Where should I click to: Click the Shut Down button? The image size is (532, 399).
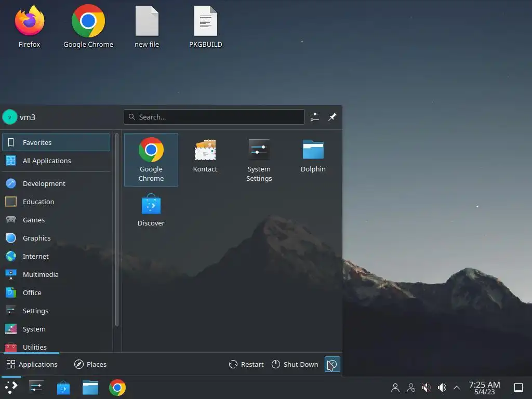[x=295, y=364]
